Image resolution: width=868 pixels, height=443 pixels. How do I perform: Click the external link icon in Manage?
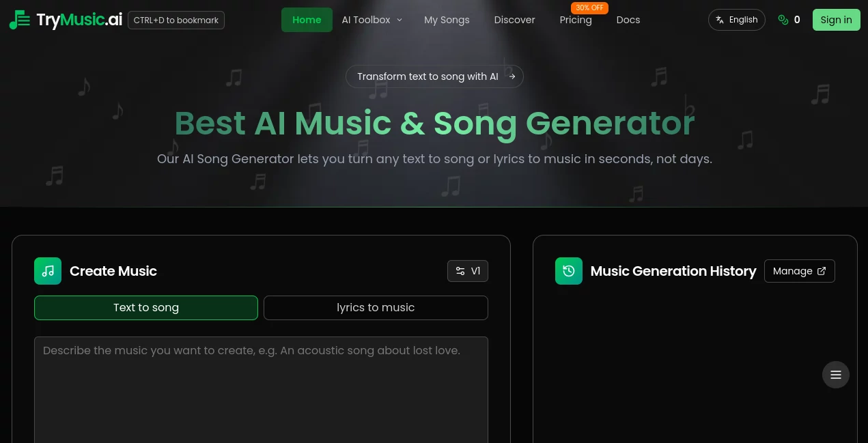coord(822,271)
